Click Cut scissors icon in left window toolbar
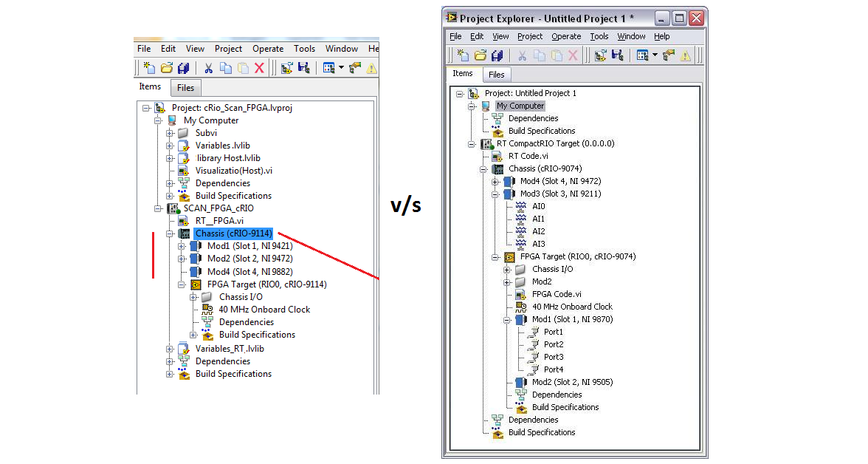 tap(209, 68)
